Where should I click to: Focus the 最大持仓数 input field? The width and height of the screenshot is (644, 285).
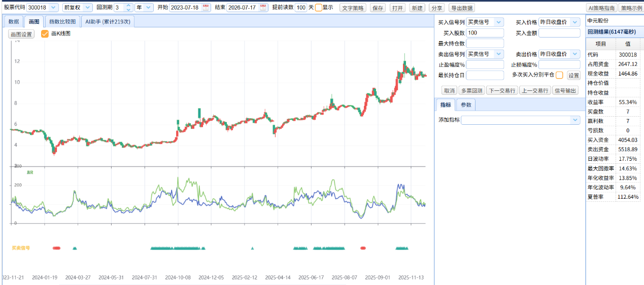click(x=485, y=44)
